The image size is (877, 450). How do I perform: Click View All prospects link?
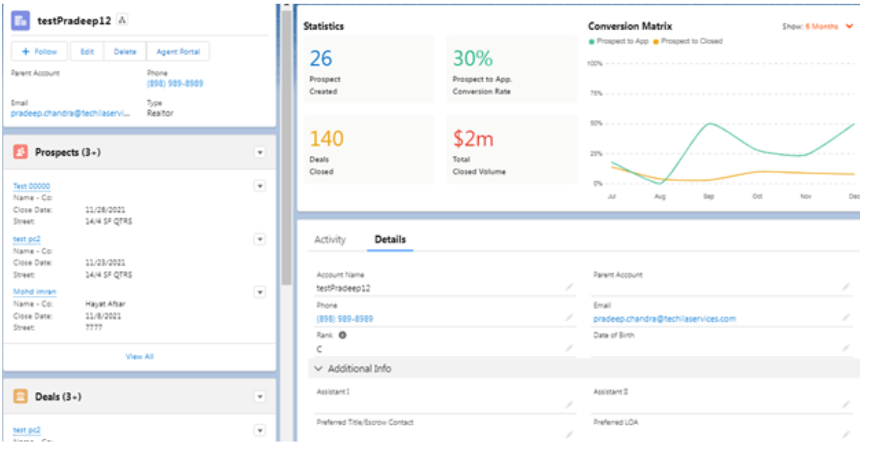139,356
